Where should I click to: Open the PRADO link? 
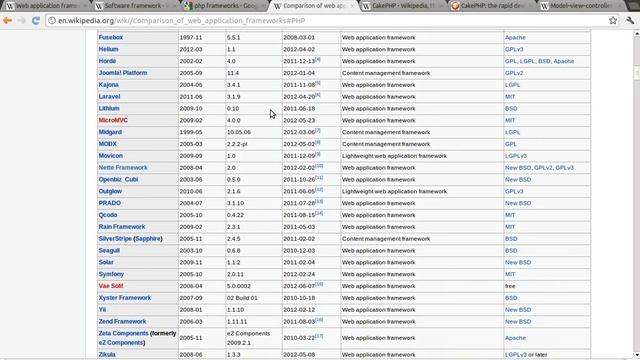(x=109, y=203)
